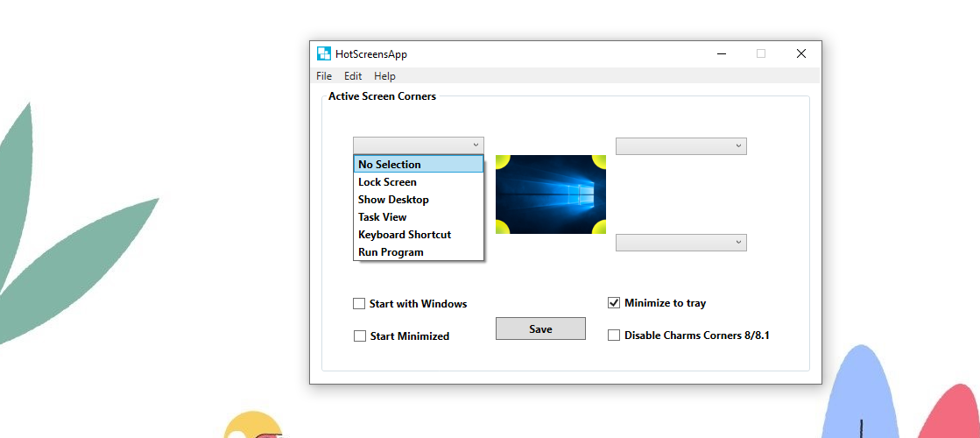Collapse the top-left corner dropdown

click(418, 145)
